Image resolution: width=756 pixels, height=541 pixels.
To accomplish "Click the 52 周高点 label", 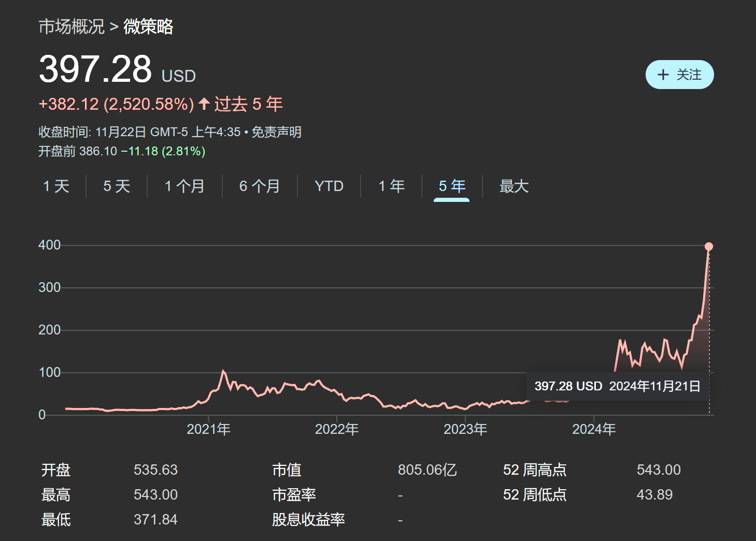I will click(535, 470).
